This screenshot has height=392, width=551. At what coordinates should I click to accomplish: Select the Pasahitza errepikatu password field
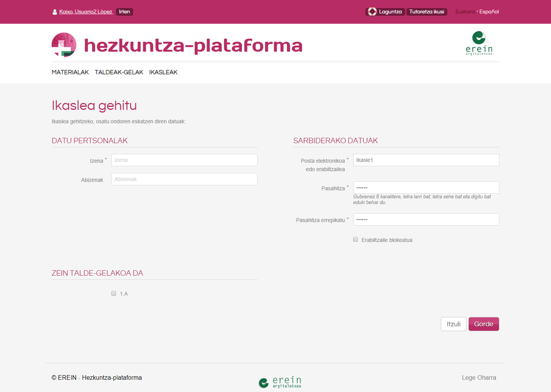coord(426,219)
